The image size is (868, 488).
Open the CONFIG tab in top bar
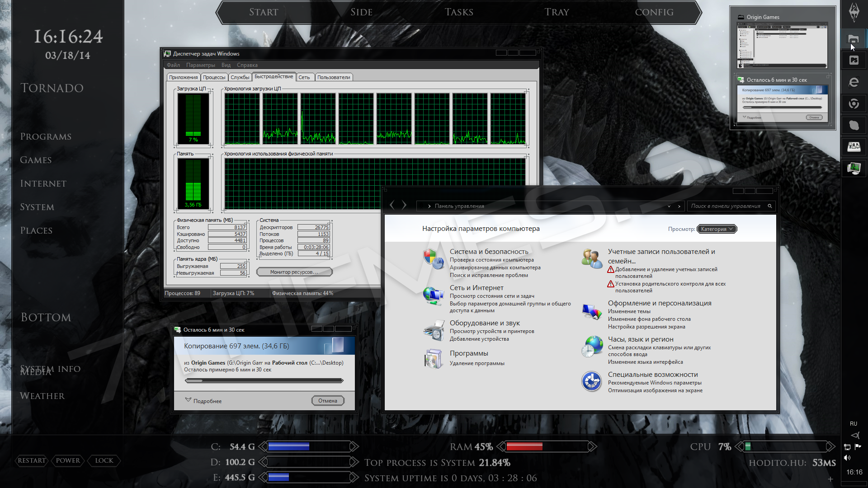654,12
